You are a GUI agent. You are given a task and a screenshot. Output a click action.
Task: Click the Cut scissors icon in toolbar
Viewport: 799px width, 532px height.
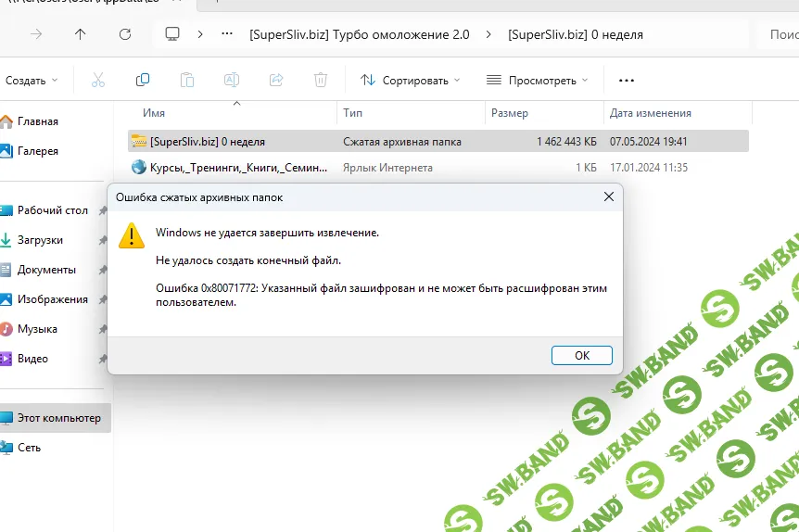click(x=98, y=81)
